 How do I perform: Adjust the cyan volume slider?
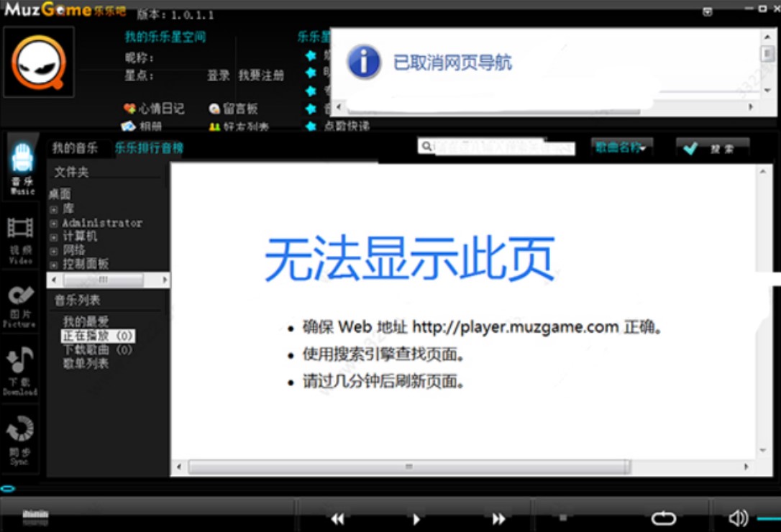(769, 519)
